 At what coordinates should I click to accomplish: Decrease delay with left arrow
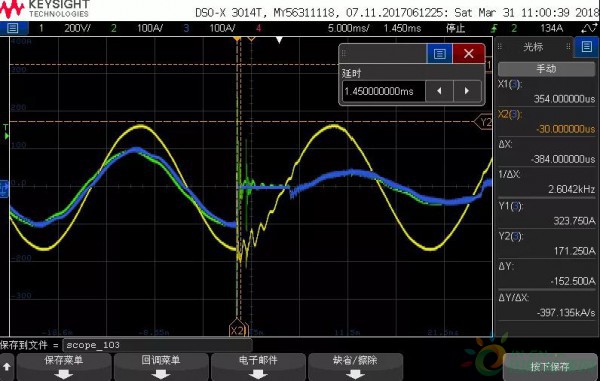[439, 91]
